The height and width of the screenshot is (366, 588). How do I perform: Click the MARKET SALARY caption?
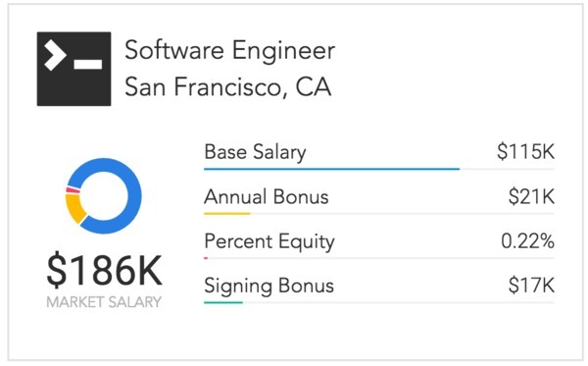[104, 302]
